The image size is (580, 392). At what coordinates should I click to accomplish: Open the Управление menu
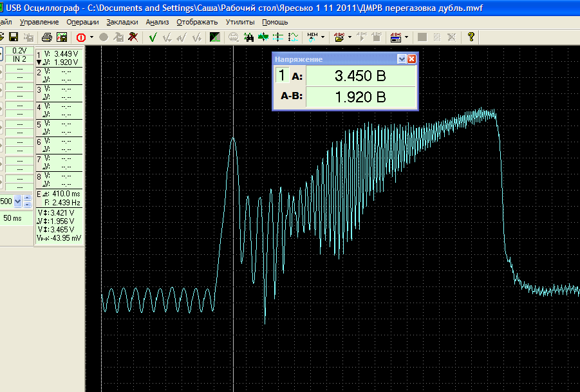39,22
